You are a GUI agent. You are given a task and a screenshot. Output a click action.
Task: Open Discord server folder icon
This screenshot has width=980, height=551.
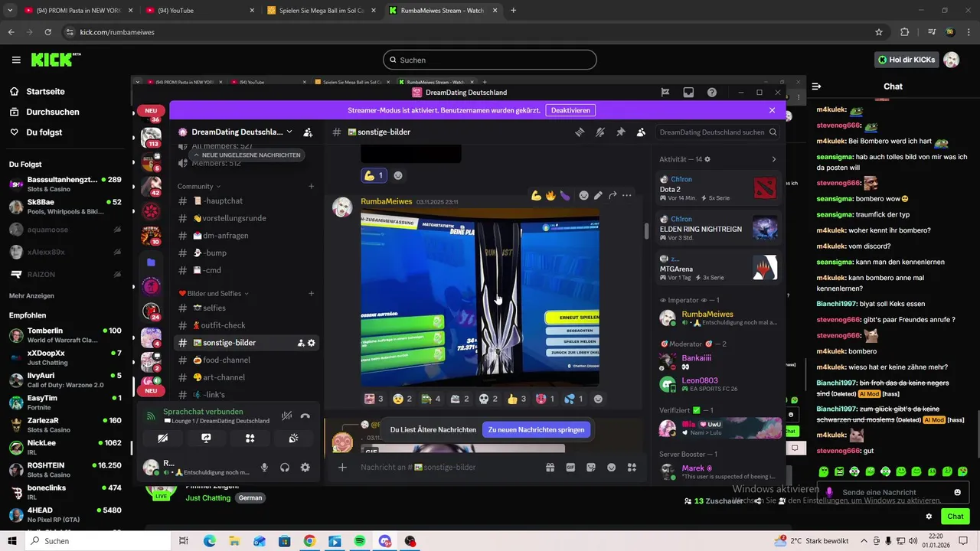coord(151,262)
